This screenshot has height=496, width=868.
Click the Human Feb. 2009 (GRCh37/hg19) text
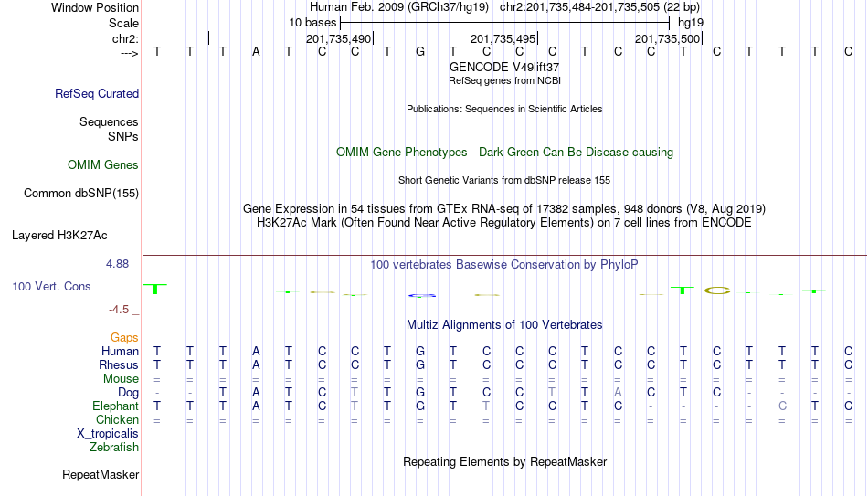click(399, 7)
